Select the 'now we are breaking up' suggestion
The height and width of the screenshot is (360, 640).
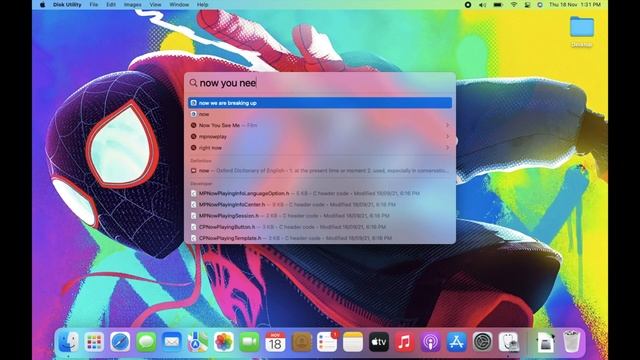click(320, 103)
